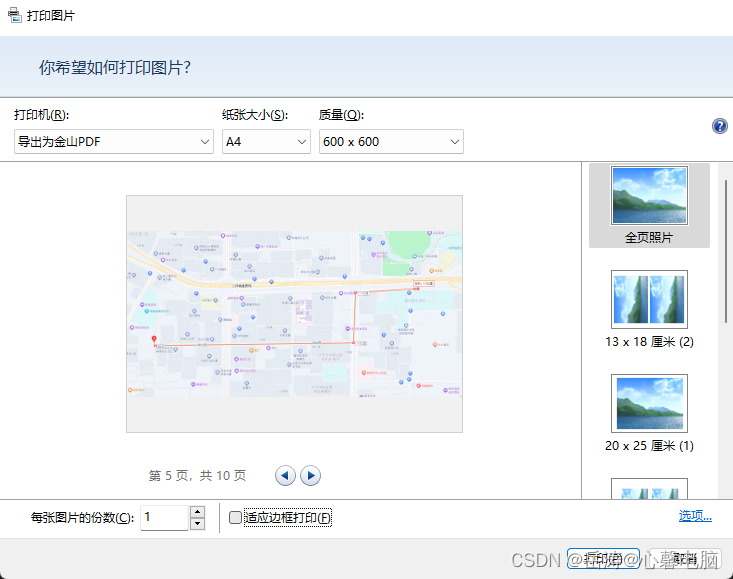Screen dimensions: 733x579
Task: Open the quality dropdown 600 x 600
Action: 391,142
